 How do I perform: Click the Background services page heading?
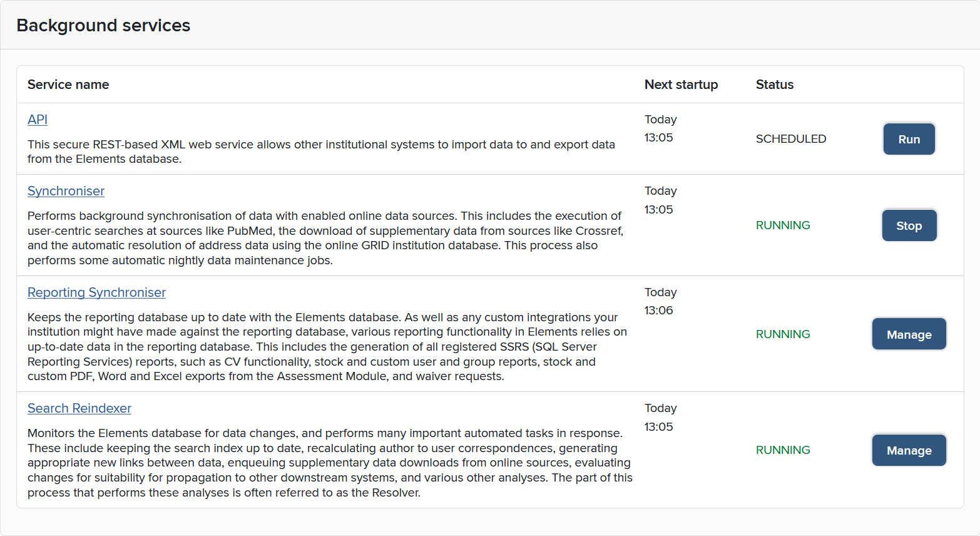(x=103, y=25)
